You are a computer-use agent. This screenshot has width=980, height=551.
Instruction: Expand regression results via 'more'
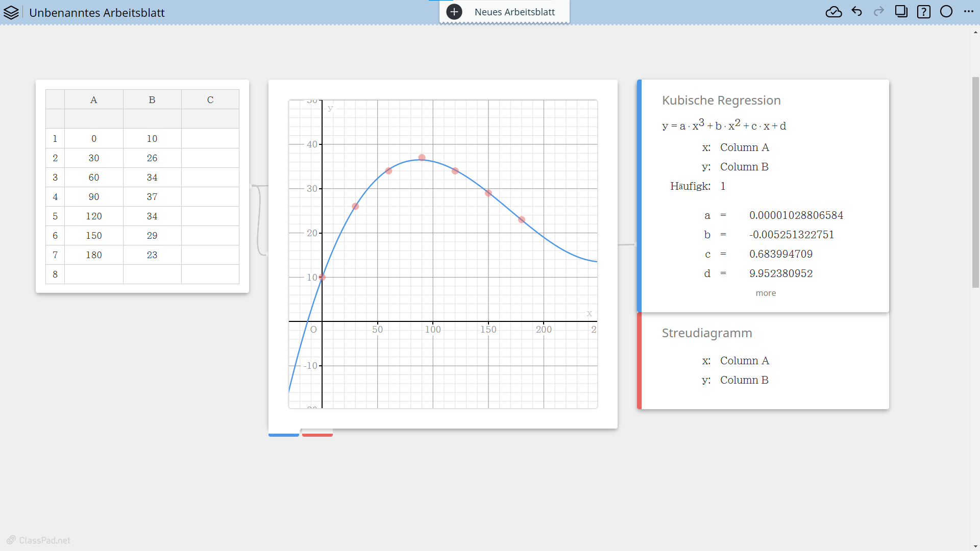click(766, 293)
